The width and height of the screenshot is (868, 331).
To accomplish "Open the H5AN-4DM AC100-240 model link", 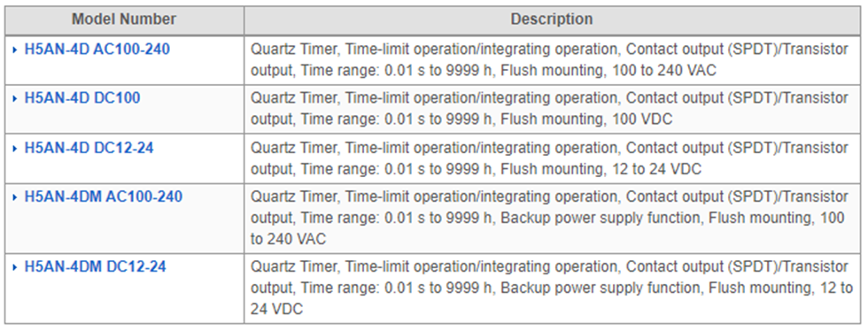I will [x=104, y=196].
